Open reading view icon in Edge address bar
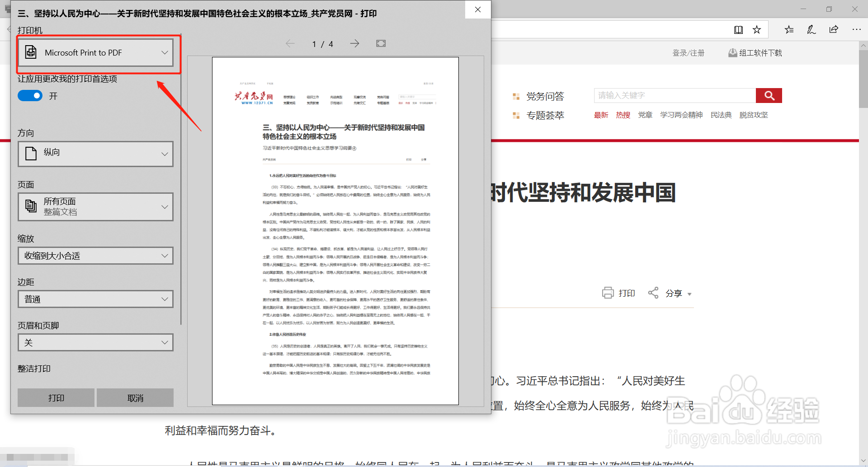 pos(738,30)
